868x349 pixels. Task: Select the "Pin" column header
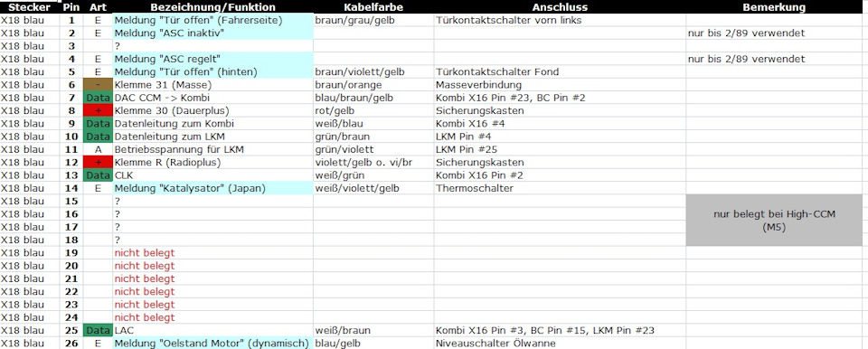point(71,7)
